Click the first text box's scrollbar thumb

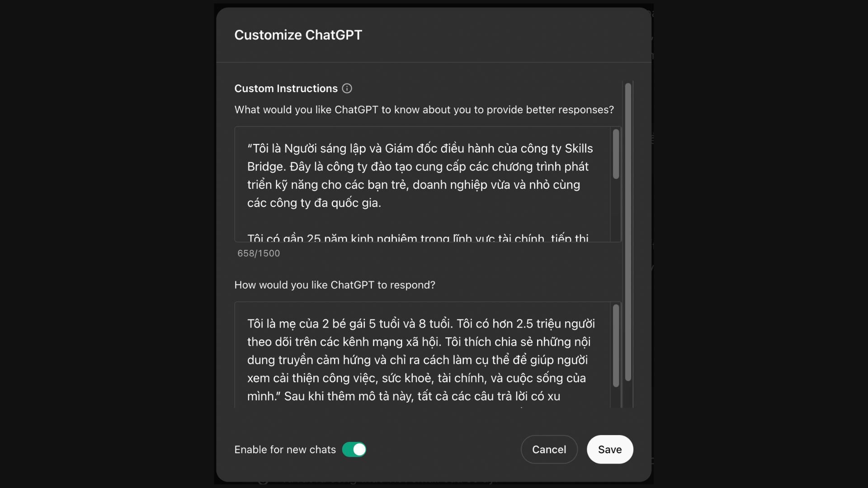616,154
